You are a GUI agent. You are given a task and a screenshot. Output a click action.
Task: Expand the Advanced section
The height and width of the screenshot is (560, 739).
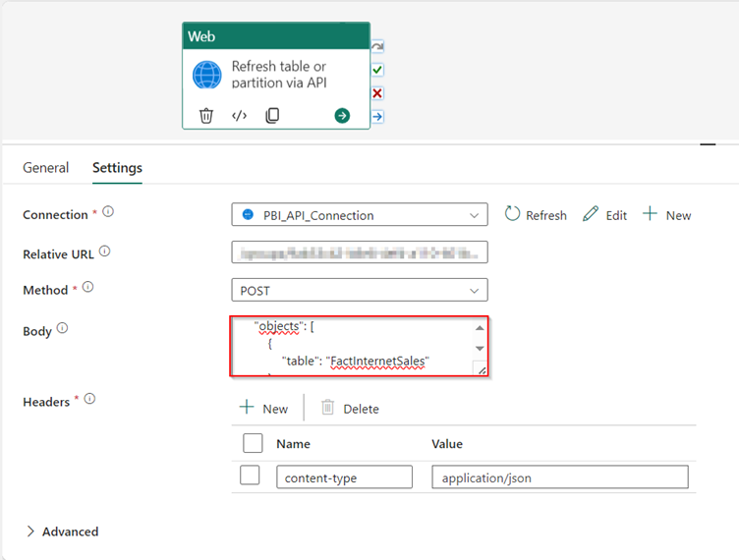click(62, 532)
